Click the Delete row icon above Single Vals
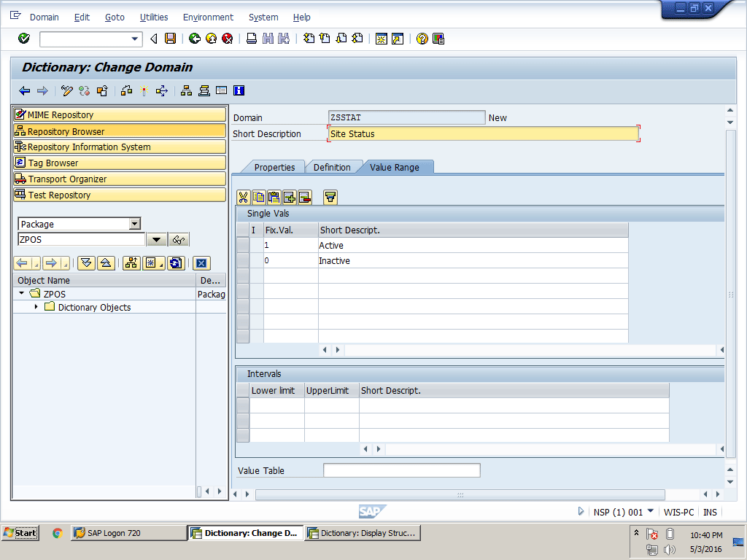The height and width of the screenshot is (560, 747). [x=304, y=197]
